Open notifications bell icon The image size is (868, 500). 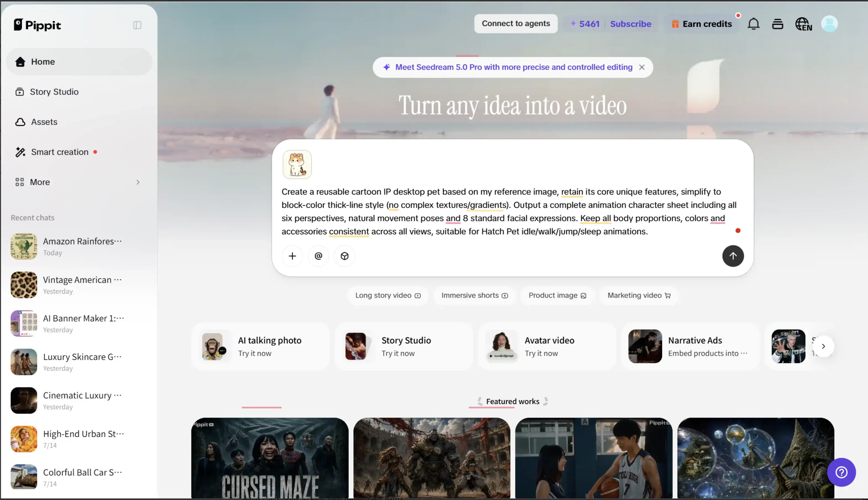[753, 24]
